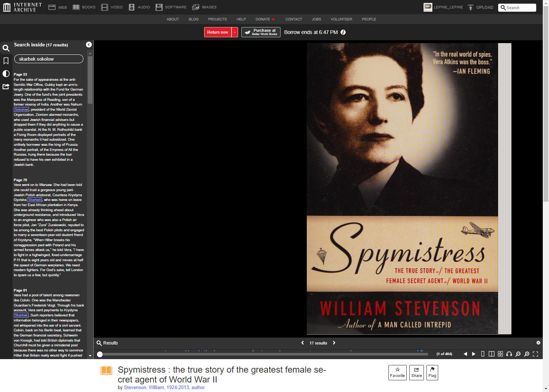Screen dimensions: 549x392
Task: Open the Books section icon
Action: [x=76, y=7]
